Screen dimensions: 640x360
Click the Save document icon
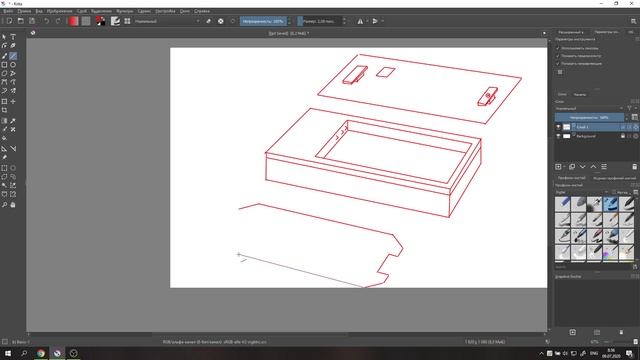click(x=32, y=21)
